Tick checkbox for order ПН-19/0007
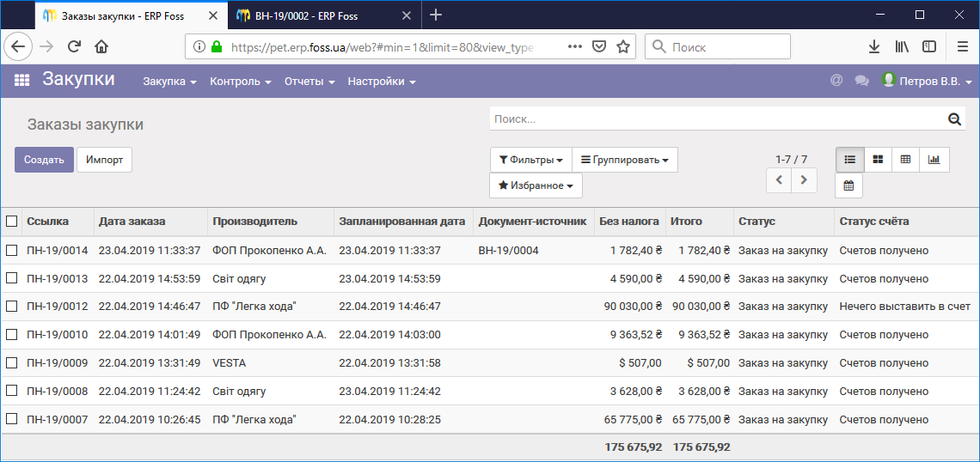Image resolution: width=980 pixels, height=462 pixels. 11,419
